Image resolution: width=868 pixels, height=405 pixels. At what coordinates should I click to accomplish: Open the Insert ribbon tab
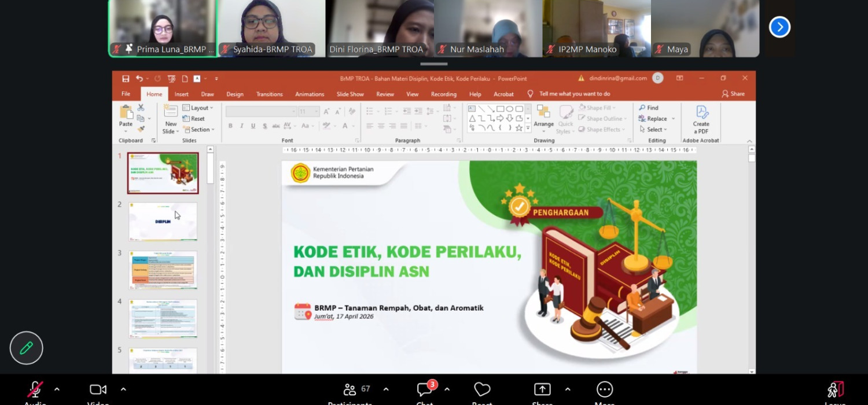pyautogui.click(x=181, y=94)
